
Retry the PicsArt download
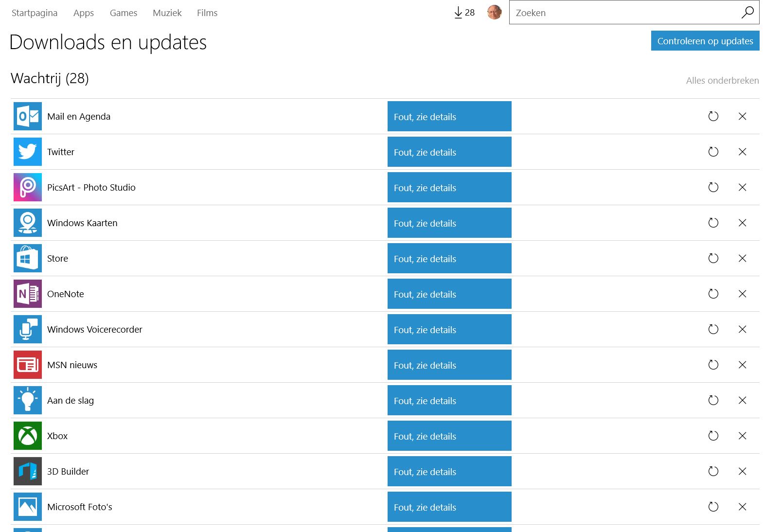point(713,187)
